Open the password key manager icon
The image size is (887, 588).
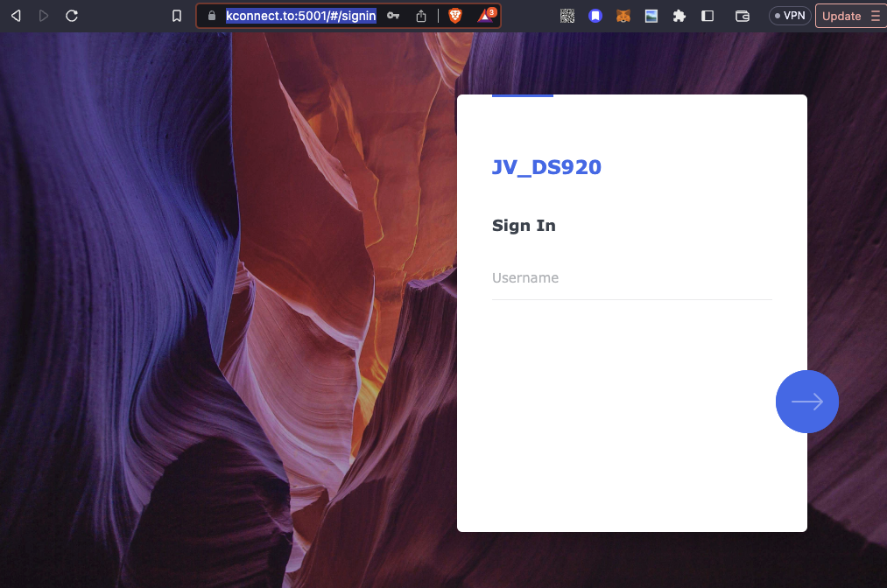[x=392, y=16]
